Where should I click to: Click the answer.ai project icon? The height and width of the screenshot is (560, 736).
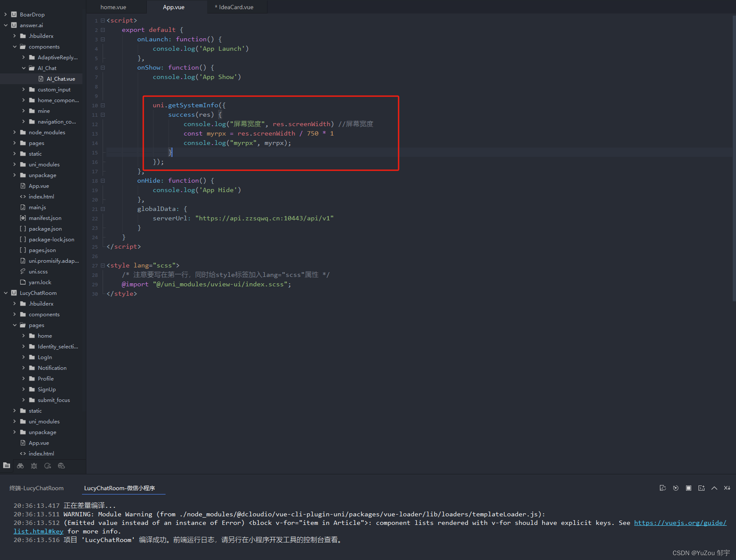(14, 25)
